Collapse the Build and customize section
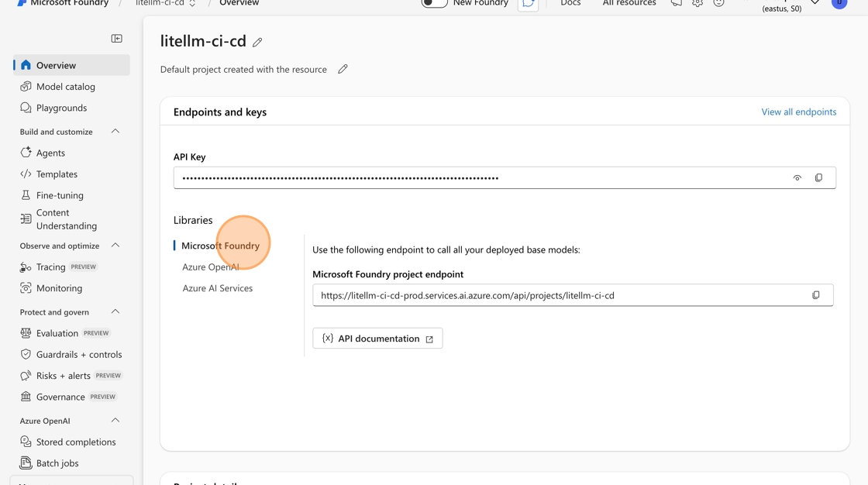The image size is (868, 485). pyautogui.click(x=115, y=132)
